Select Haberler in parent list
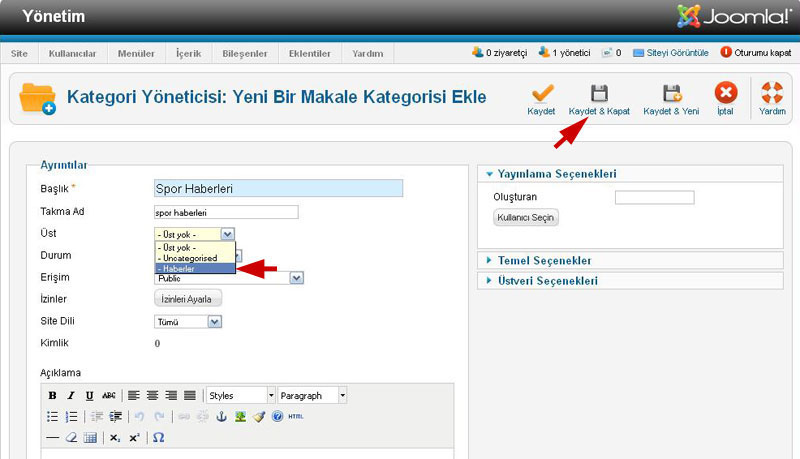800x459 pixels. point(195,269)
